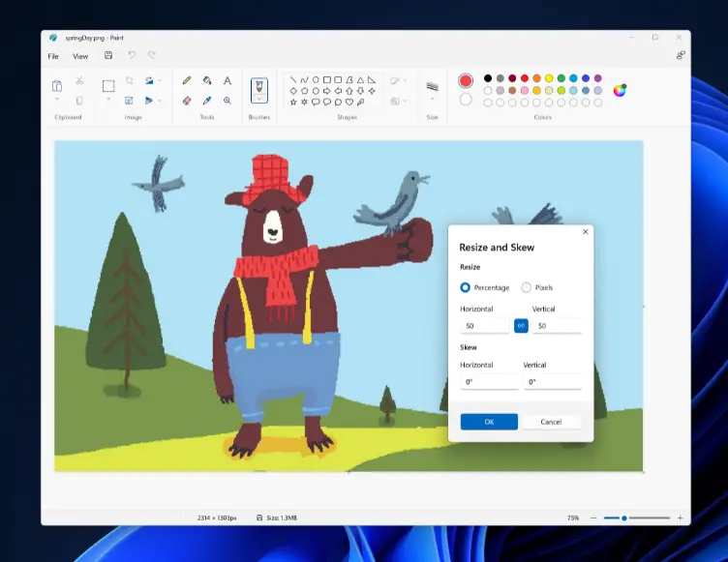Choose the Line shape
This screenshot has height=562, width=728.
(293, 80)
